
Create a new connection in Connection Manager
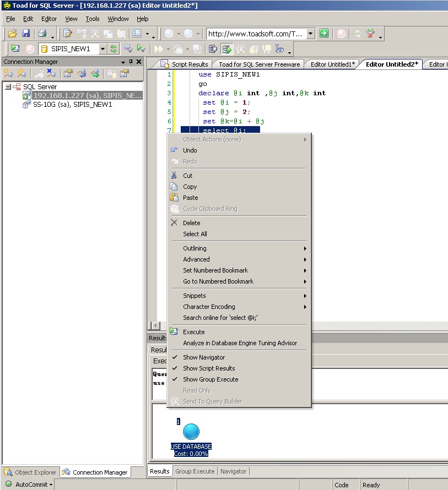pyautogui.click(x=8, y=73)
